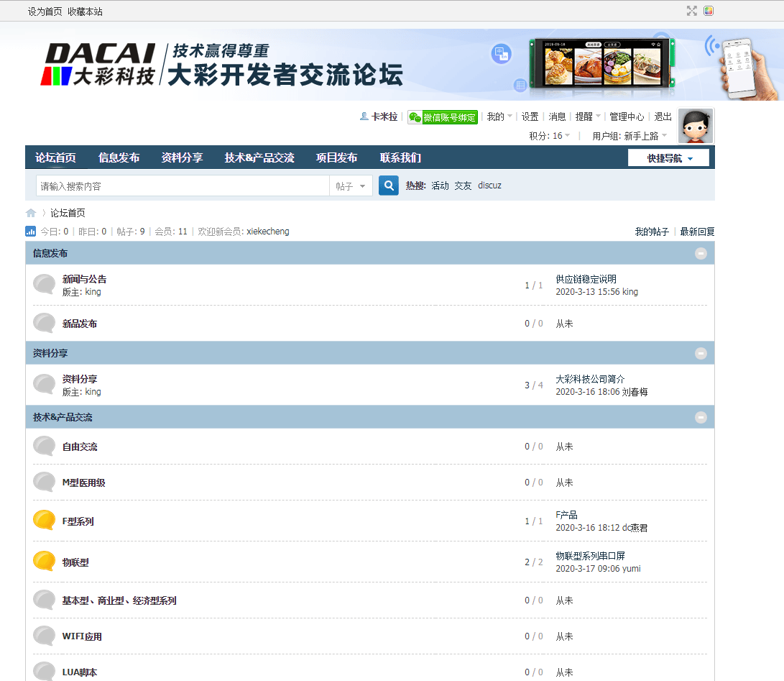784x681 pixels.
Task: Click the orange 物联型 forum bubble icon
Action: pos(45,562)
